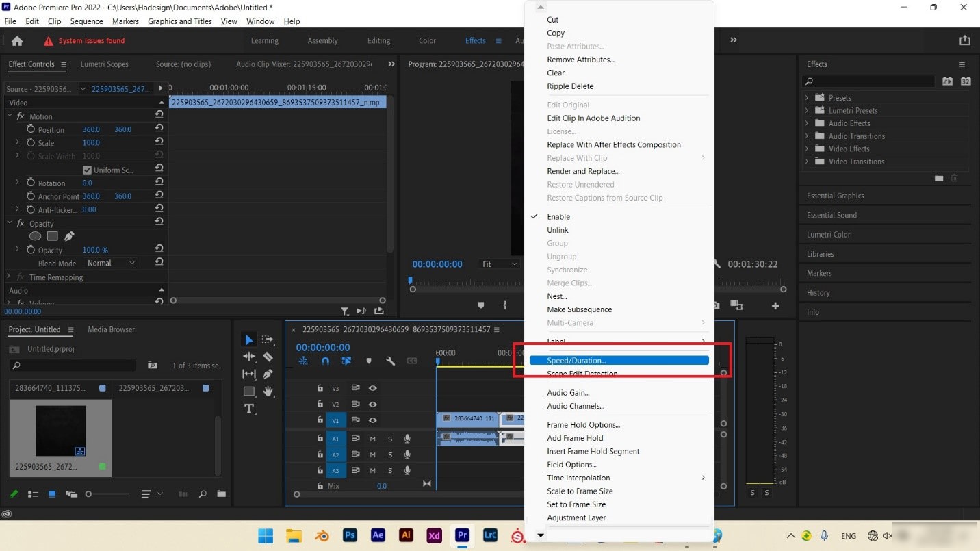Viewport: 980px width, 551px height.
Task: Open Adobe After Effects from taskbar
Action: pyautogui.click(x=378, y=535)
